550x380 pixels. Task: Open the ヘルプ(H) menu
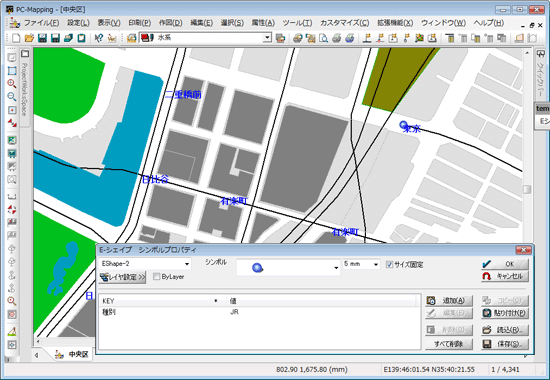click(488, 23)
